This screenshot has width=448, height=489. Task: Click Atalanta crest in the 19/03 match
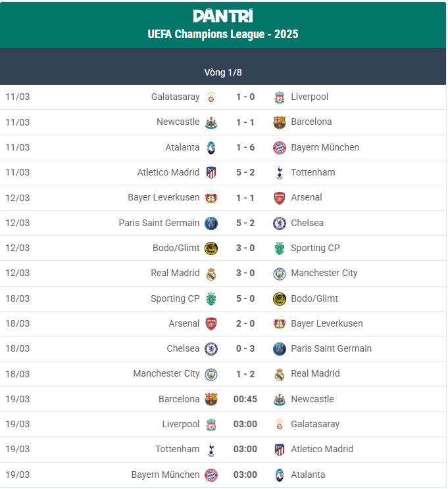[280, 475]
